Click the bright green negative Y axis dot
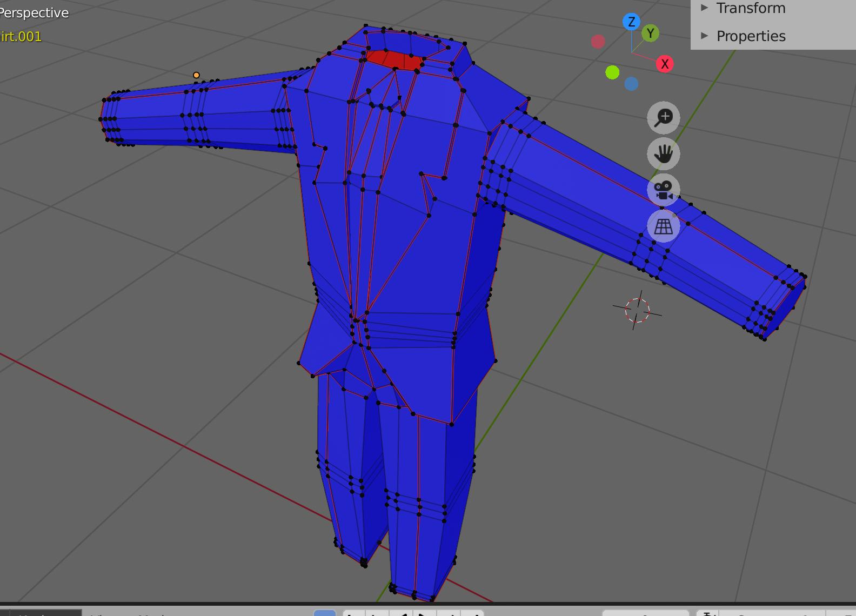The image size is (856, 616). pos(612,72)
